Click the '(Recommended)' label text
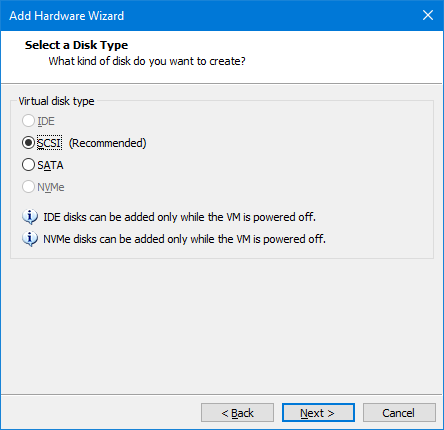This screenshot has height=430, width=444. click(107, 143)
